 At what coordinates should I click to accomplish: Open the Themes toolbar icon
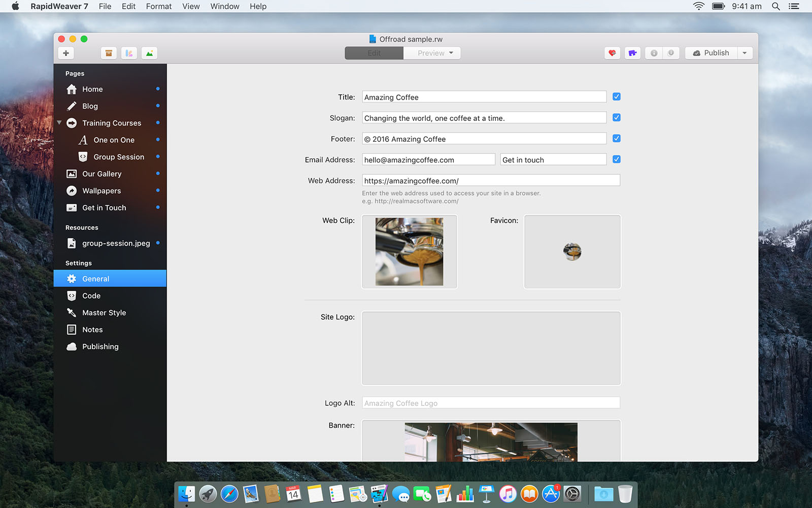click(x=129, y=53)
